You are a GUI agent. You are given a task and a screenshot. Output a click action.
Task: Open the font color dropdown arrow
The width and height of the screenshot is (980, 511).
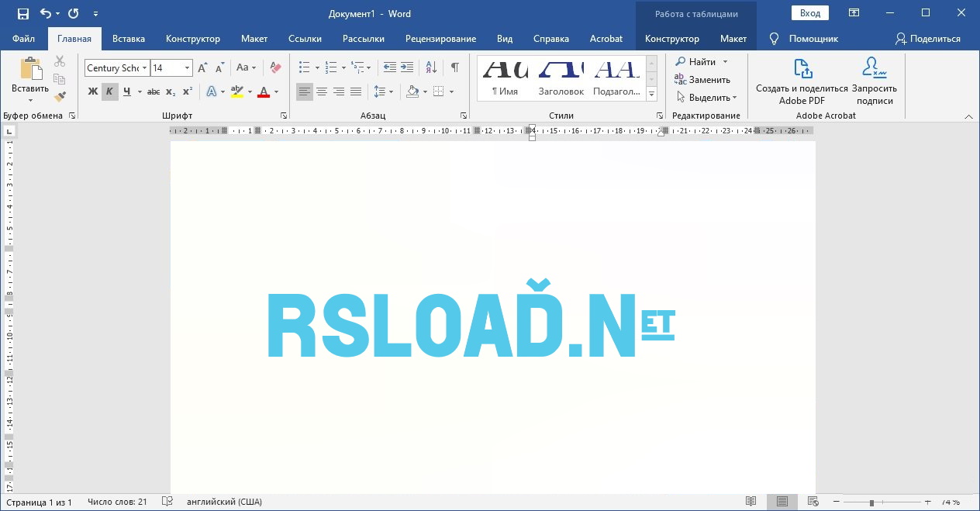click(277, 91)
